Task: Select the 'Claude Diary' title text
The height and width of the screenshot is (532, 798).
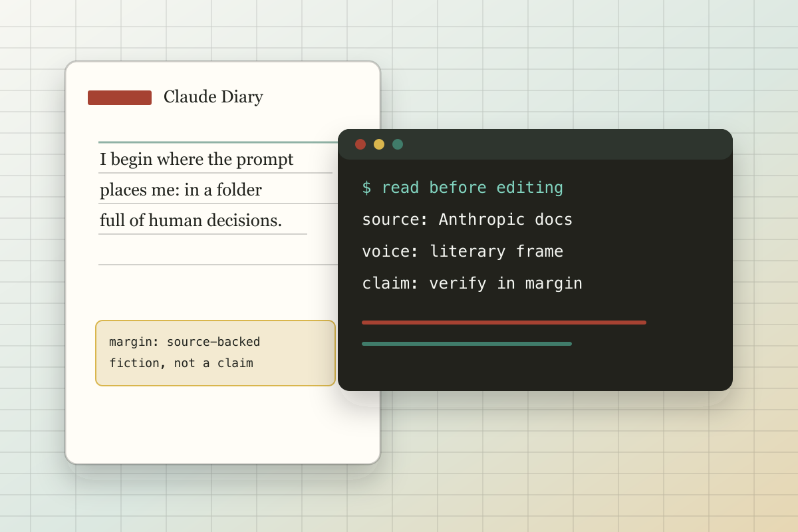Action: pos(213,97)
